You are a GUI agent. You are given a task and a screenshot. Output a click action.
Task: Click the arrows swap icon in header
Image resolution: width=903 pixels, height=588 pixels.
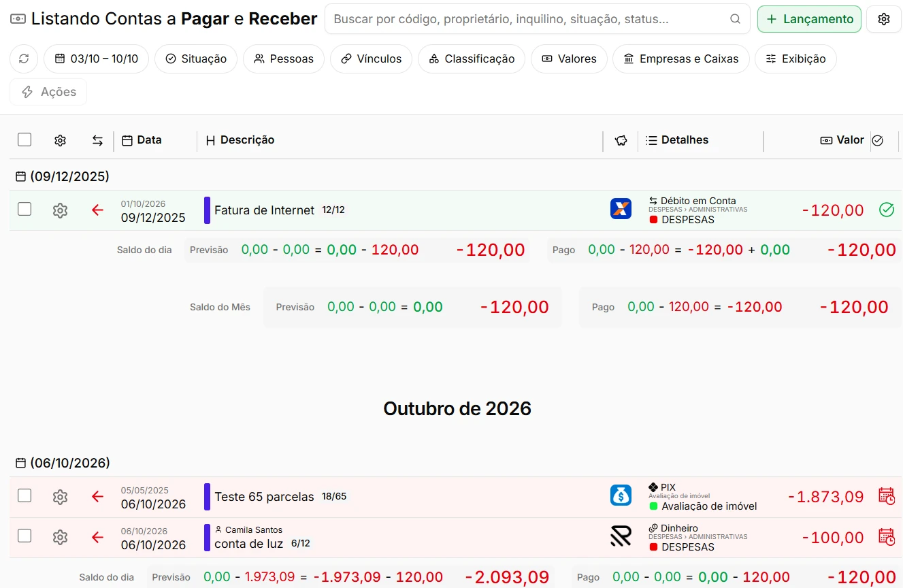click(98, 140)
